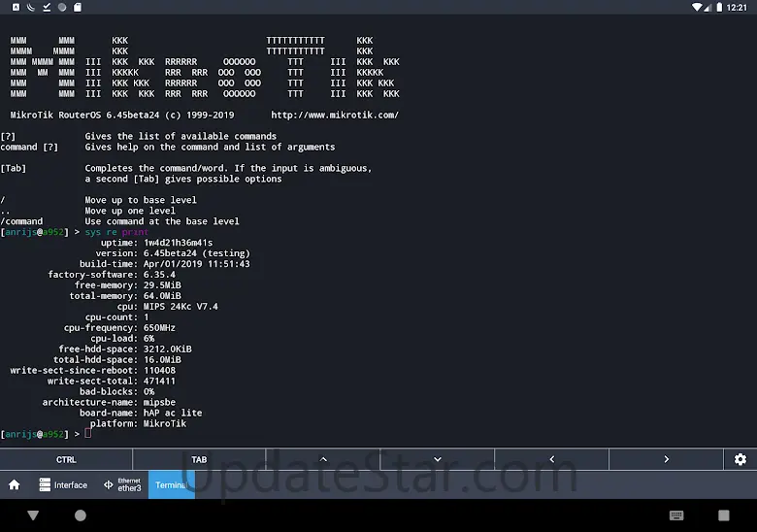Open the Ethernet ether3 tab
This screenshot has width=757, height=532.
[x=122, y=484]
